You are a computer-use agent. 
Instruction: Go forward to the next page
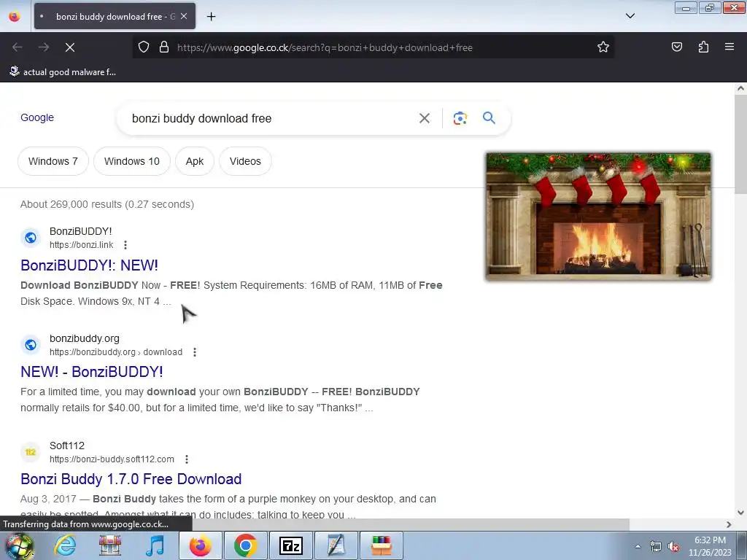pyautogui.click(x=44, y=47)
